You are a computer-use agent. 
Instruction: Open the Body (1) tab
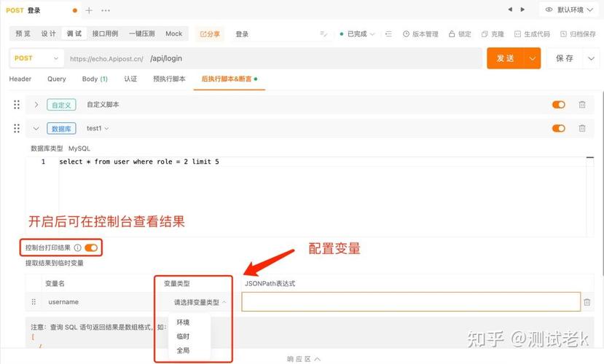pos(95,79)
